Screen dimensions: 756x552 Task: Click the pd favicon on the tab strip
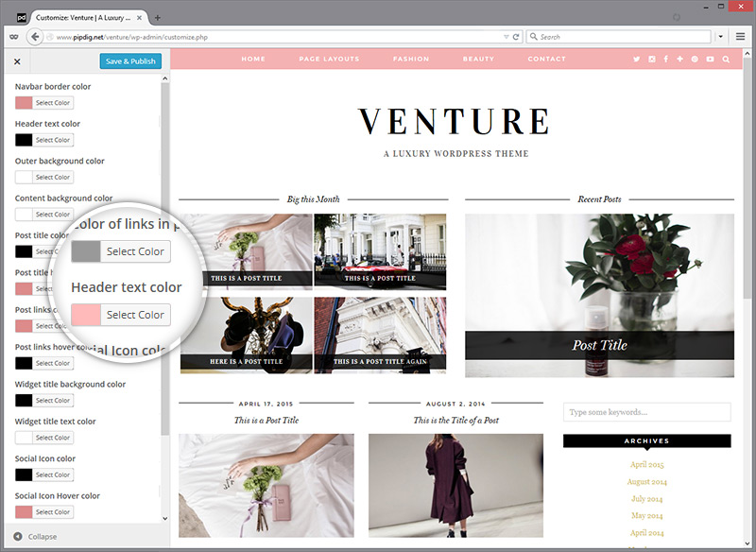pyautogui.click(x=22, y=18)
